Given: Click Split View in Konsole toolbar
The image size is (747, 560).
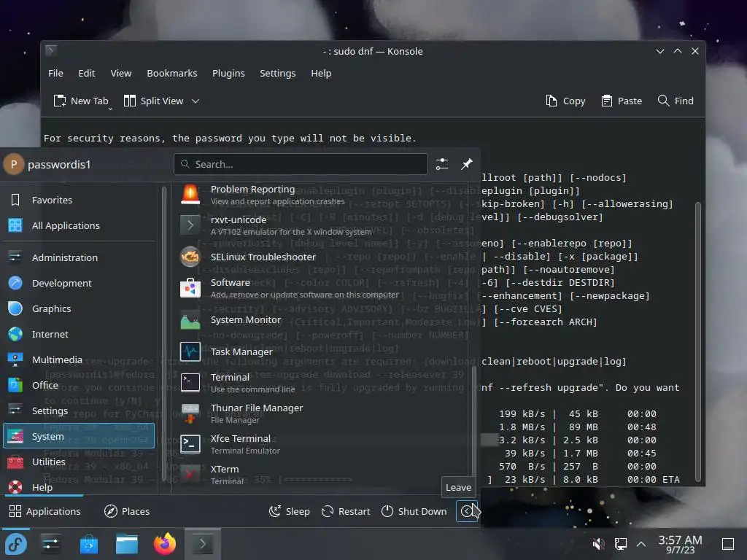Looking at the screenshot, I should point(154,101).
